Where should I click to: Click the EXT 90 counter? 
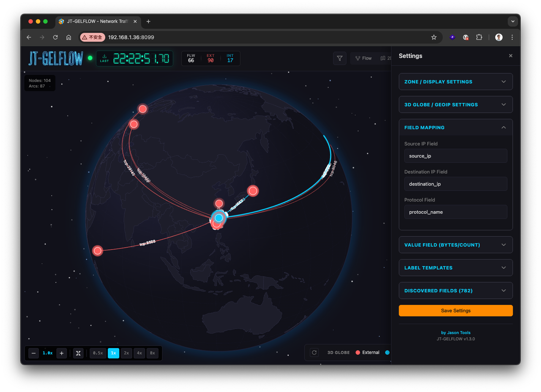click(210, 58)
